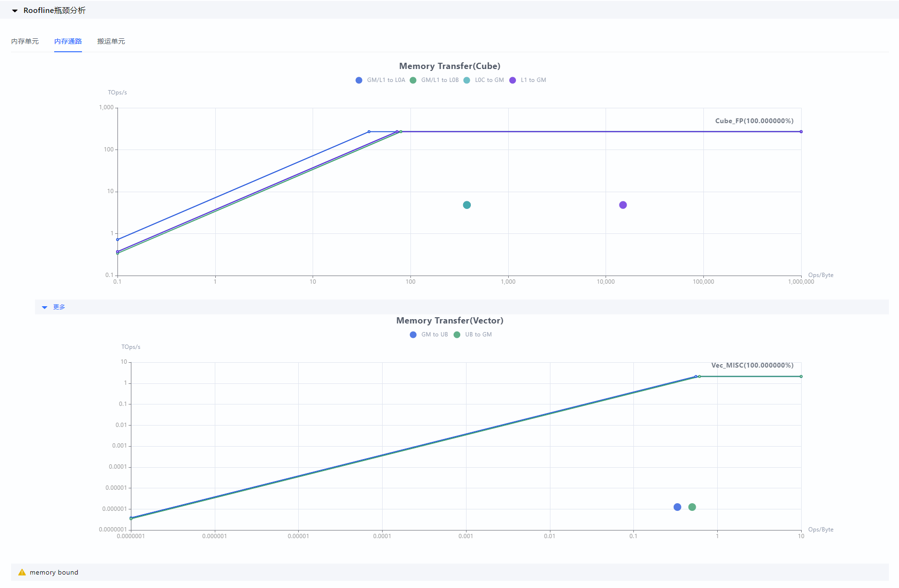Switch to the 内存单元 tab
The height and width of the screenshot is (588, 899).
(25, 41)
